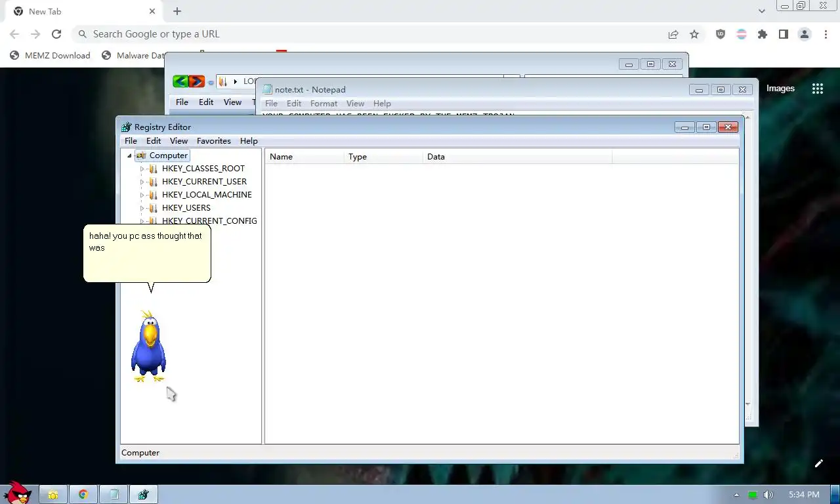Open a new Chrome tab
Image resolution: width=840 pixels, height=504 pixels.
coord(177,11)
